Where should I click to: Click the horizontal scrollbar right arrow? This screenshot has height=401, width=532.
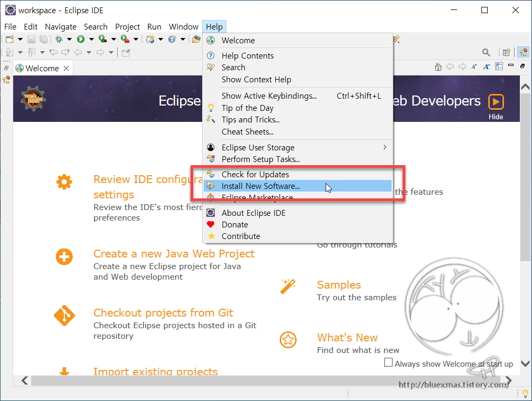pyautogui.click(x=508, y=380)
